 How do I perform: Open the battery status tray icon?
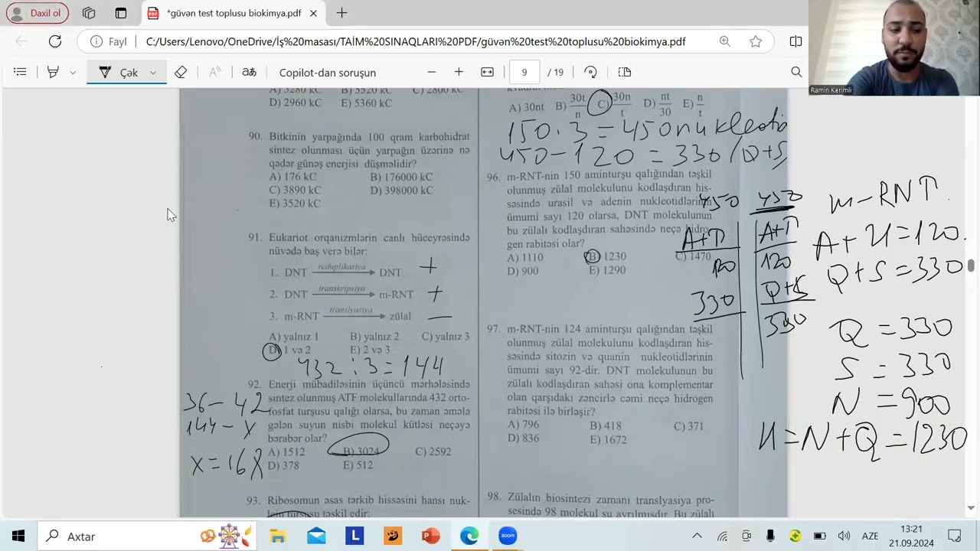click(819, 536)
